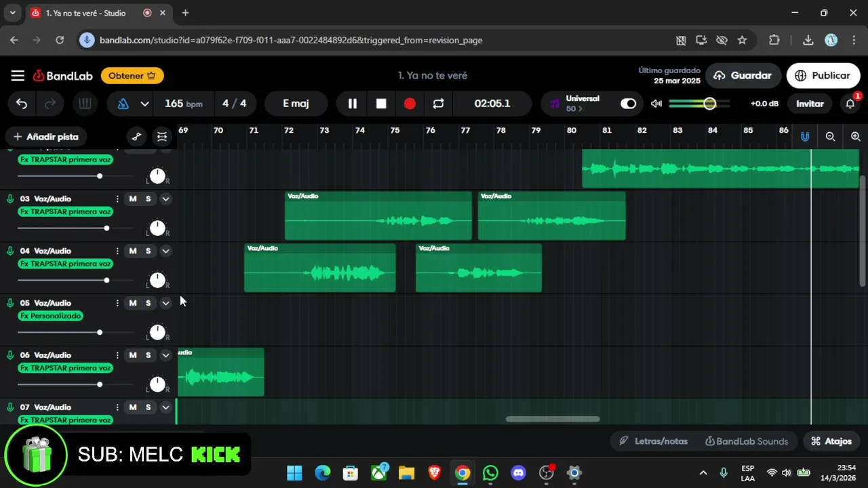Click track 03 microphone icon

click(x=10, y=199)
